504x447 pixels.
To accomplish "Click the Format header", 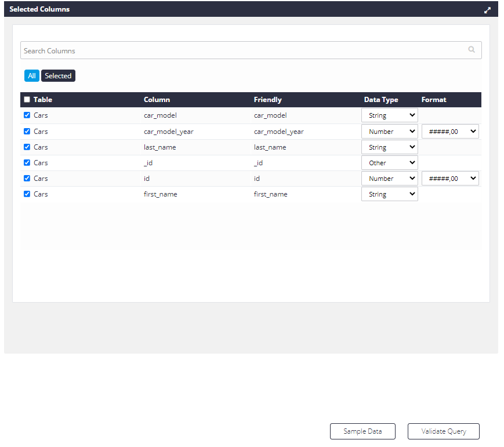I will 434,100.
